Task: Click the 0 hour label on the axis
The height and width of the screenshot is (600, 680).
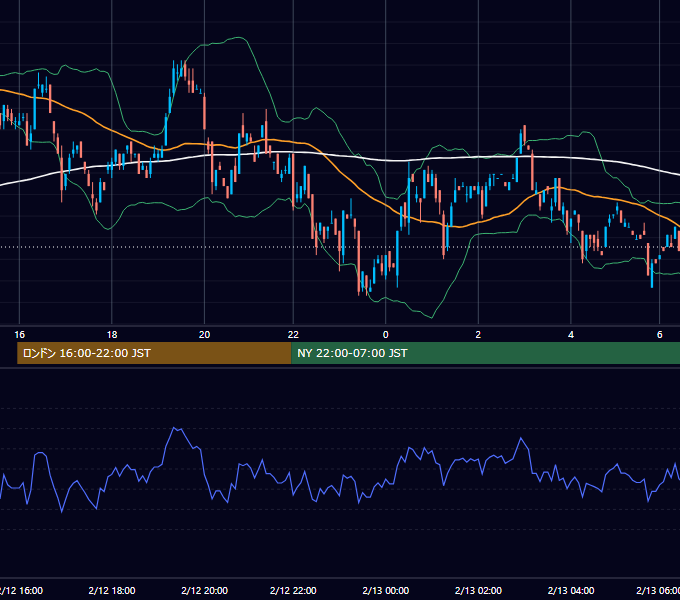Action: pos(386,335)
